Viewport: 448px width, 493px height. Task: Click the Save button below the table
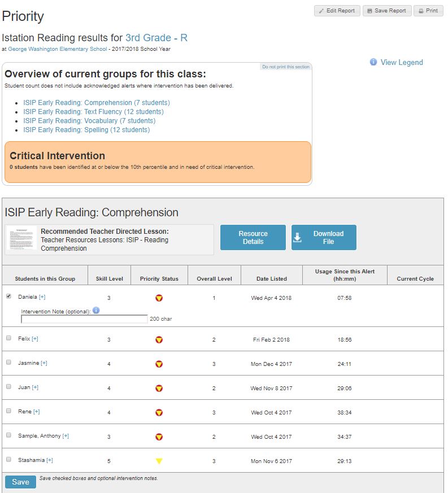(x=20, y=482)
